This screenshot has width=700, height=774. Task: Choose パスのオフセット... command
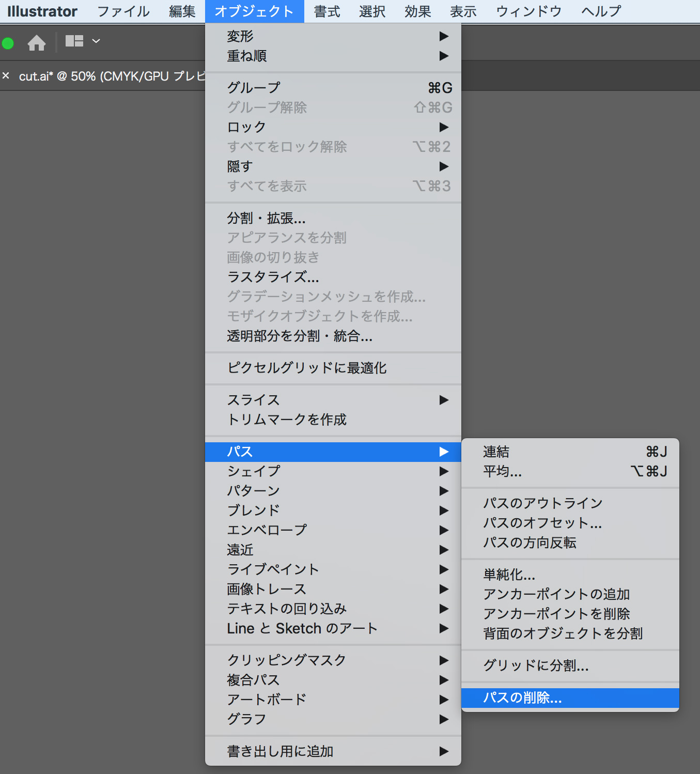570,523
